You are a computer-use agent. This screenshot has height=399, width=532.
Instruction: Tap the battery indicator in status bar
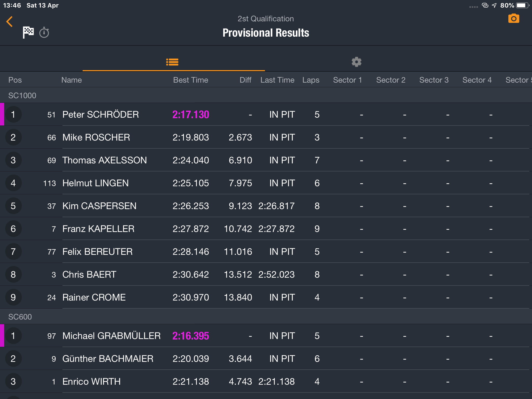522,5
